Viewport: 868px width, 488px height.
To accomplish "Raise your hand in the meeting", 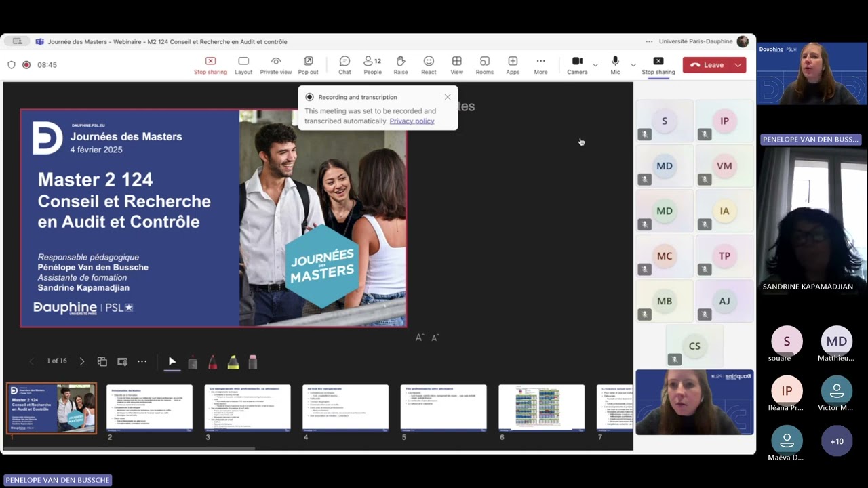I will point(401,65).
